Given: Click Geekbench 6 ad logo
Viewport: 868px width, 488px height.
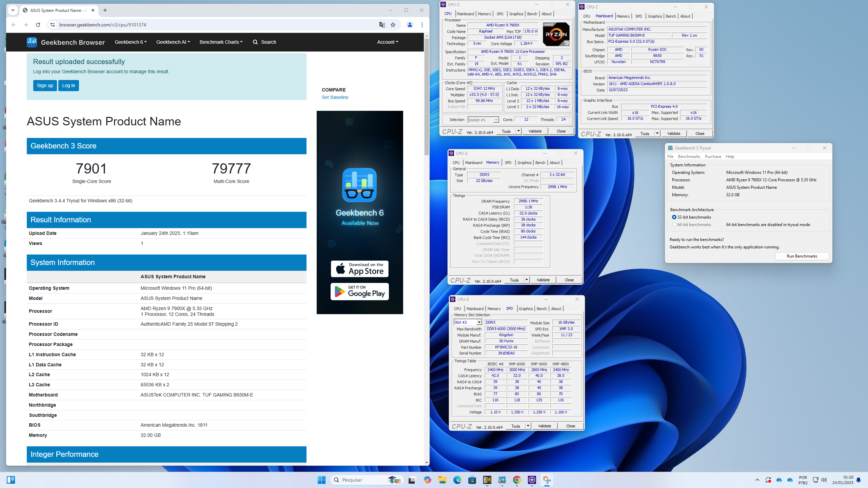Looking at the screenshot, I should 359,185.
